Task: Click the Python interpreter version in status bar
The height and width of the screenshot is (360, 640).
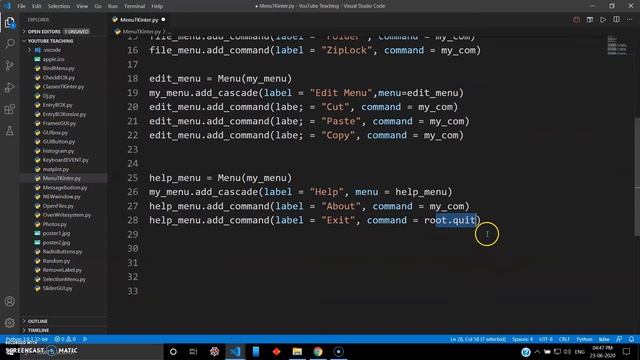Action: click(x=27, y=339)
